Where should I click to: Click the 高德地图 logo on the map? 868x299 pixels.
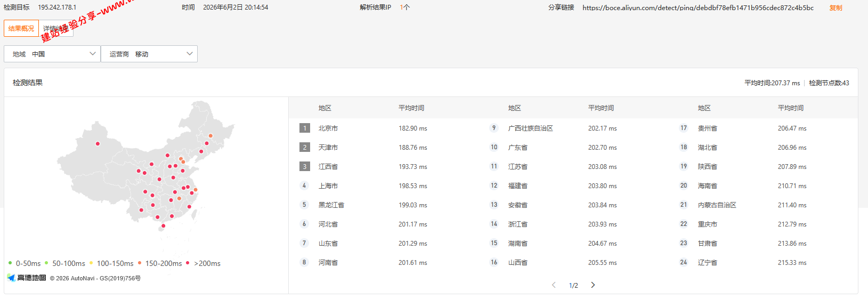pos(27,278)
